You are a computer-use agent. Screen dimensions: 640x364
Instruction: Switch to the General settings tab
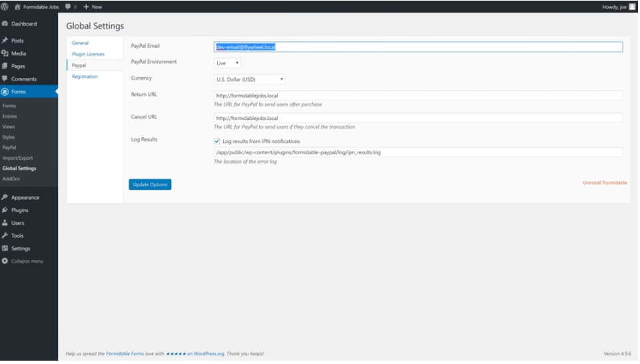(x=80, y=43)
